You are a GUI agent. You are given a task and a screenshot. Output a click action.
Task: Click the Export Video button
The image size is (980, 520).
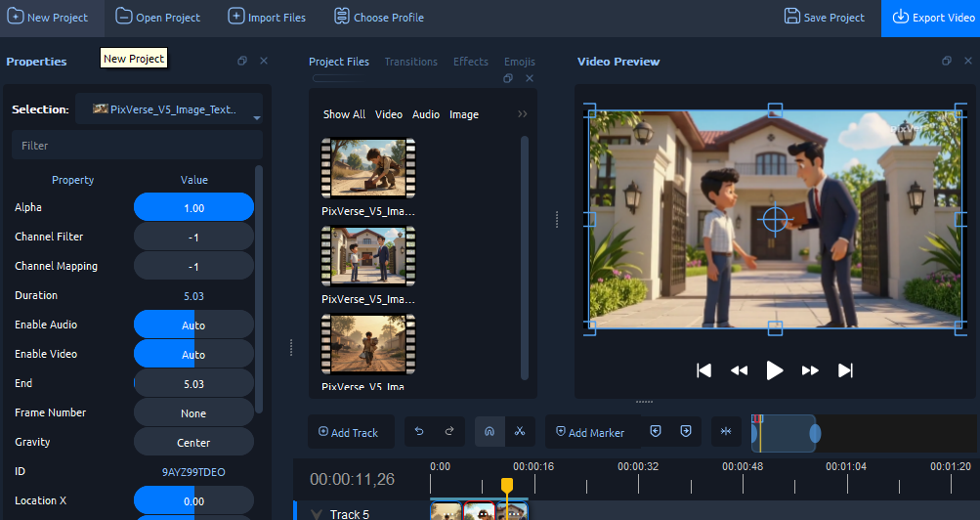pos(930,18)
